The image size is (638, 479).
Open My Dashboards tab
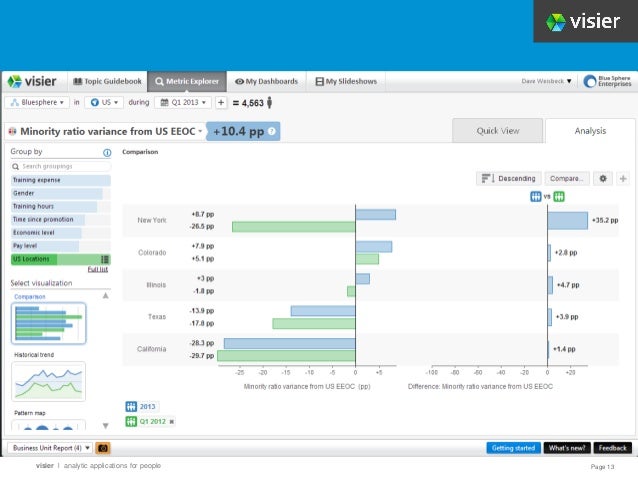[267, 81]
